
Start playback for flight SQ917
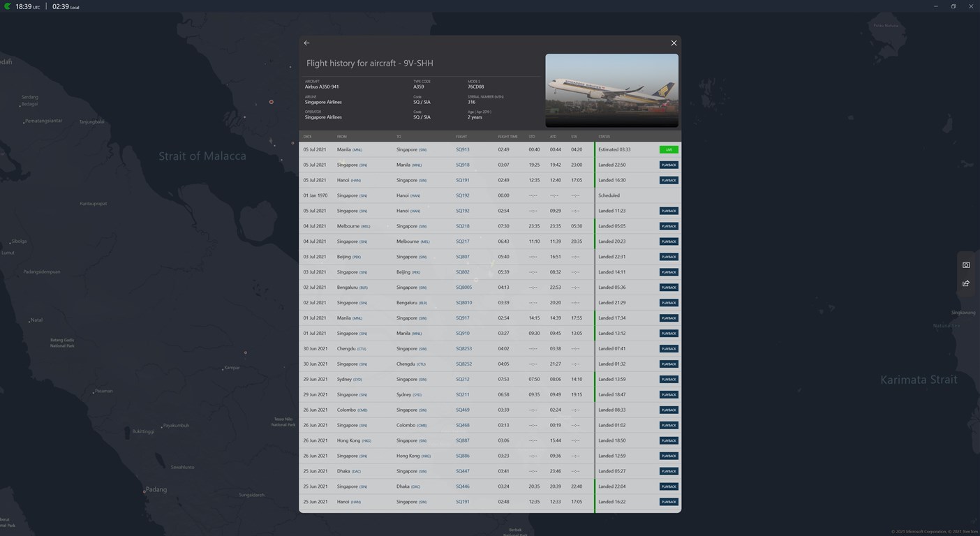click(669, 318)
